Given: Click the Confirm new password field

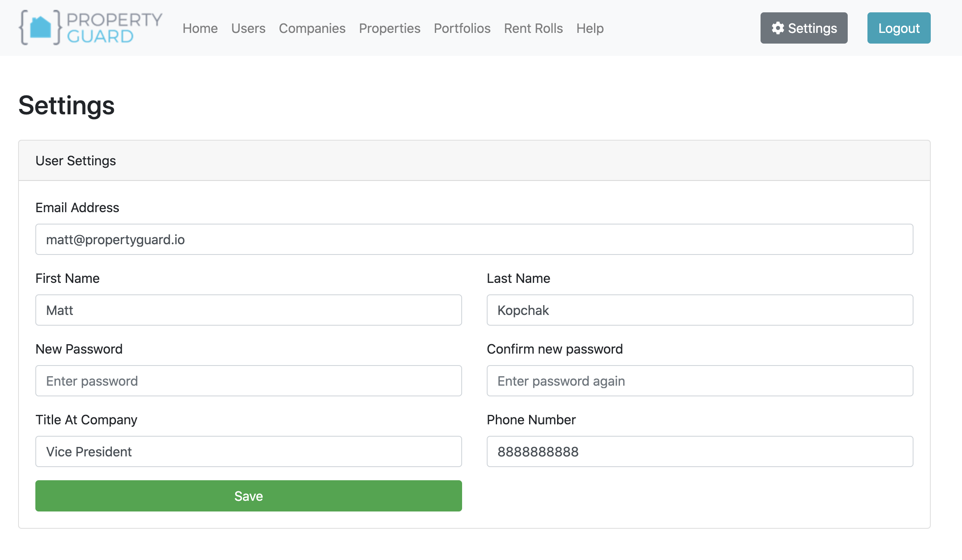Looking at the screenshot, I should 699,381.
